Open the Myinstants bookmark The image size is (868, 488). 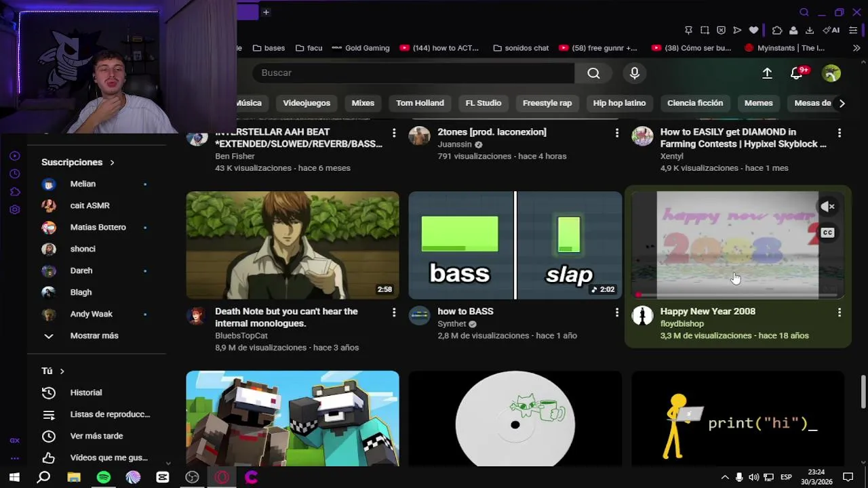[785, 48]
